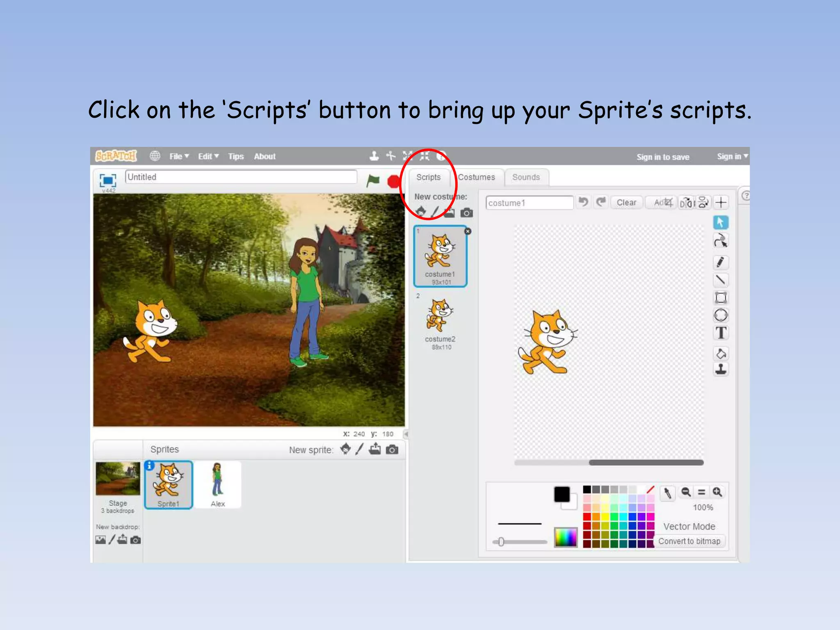Pick color with eyedropper tool
Image resolution: width=840 pixels, height=630 pixels.
point(667,493)
